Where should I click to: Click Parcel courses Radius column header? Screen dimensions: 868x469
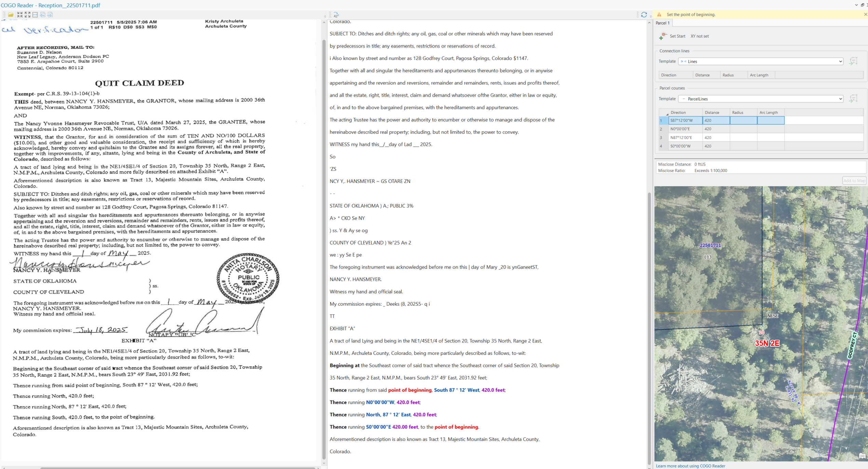(x=743, y=112)
